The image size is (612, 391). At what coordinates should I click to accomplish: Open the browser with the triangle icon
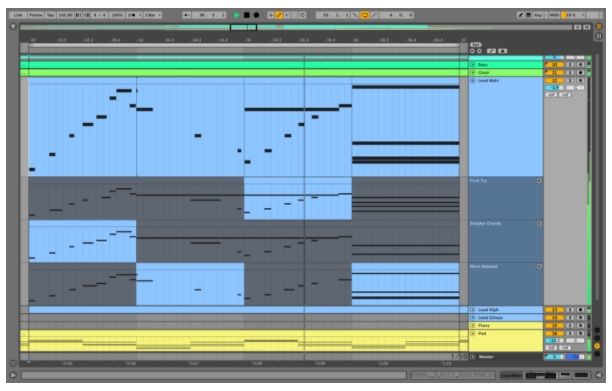point(13,27)
